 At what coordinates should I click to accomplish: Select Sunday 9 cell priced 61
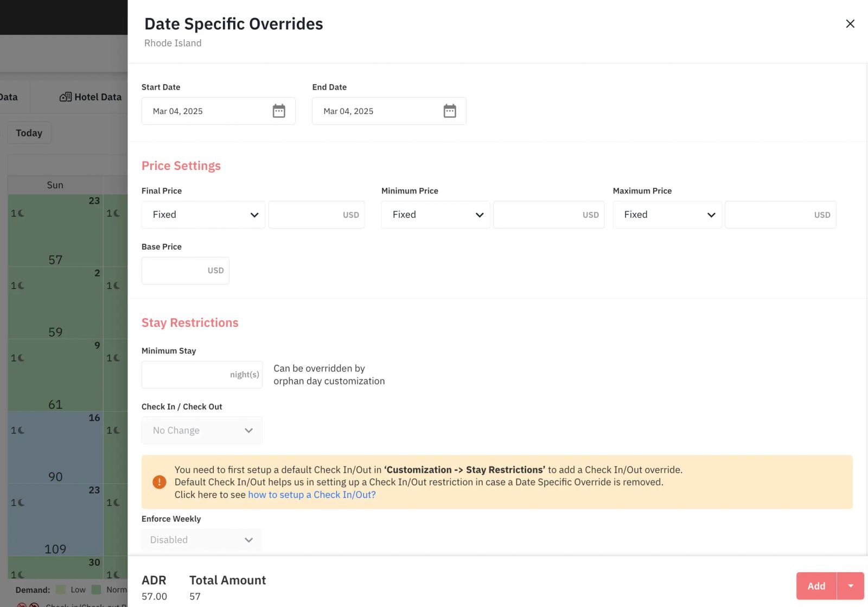55,375
